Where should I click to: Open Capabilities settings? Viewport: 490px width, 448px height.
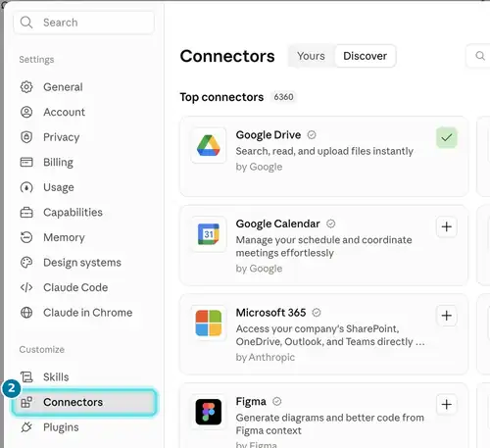84,213
